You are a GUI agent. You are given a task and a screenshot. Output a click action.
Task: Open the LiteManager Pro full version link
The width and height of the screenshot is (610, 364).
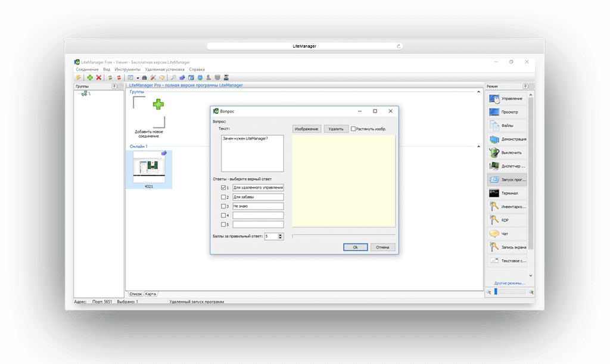point(186,85)
